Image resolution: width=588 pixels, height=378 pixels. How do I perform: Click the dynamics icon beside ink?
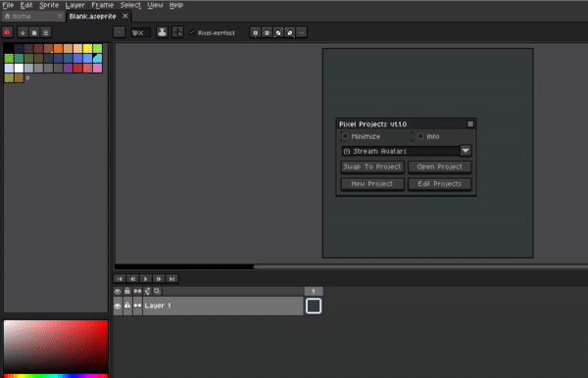(x=177, y=32)
